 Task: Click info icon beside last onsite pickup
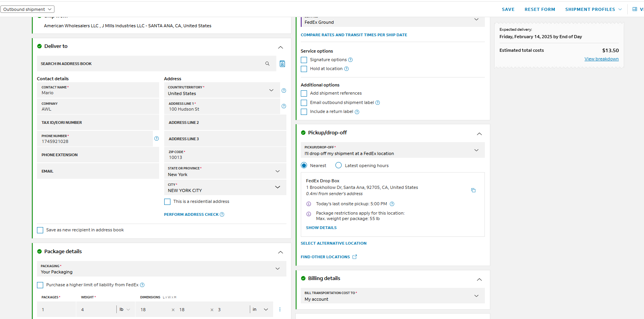point(309,204)
